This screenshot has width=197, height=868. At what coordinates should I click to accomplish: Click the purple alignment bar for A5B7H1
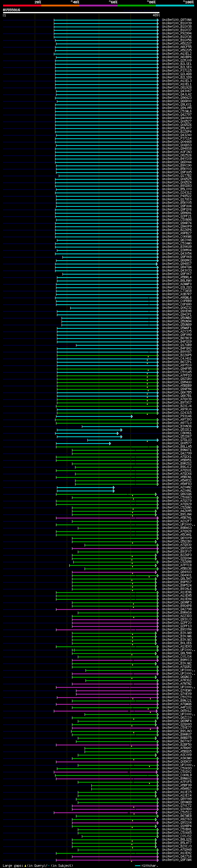pos(107,518)
